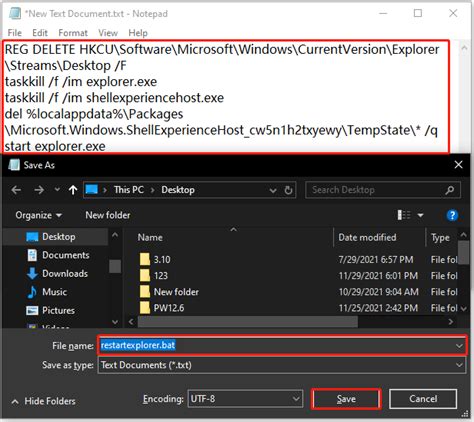The height and width of the screenshot is (422, 474).
Task: Click date 7/29/2021 6:57 PM
Action: pos(376,259)
